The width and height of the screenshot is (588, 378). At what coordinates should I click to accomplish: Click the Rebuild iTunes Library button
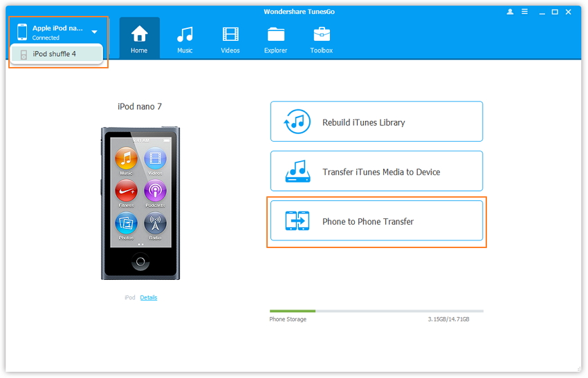376,122
